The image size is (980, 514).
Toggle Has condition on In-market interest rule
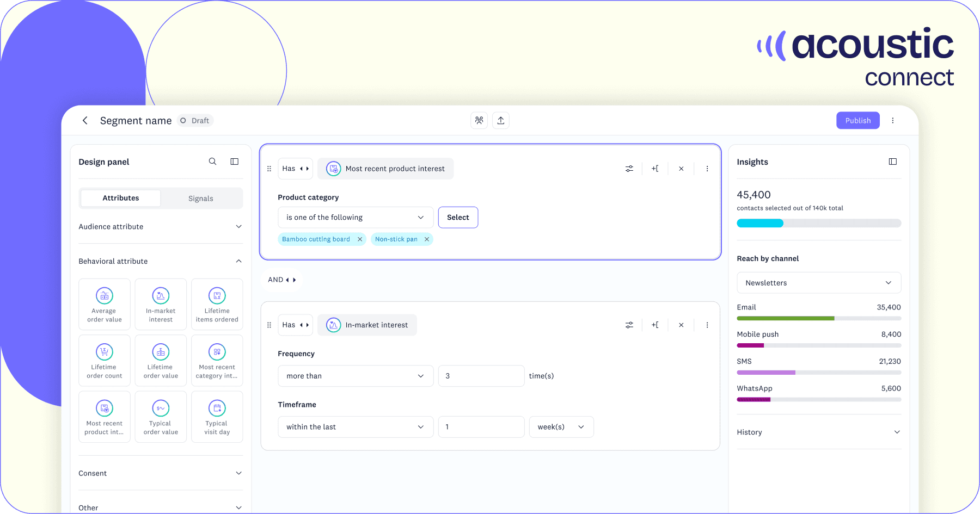[x=295, y=325]
